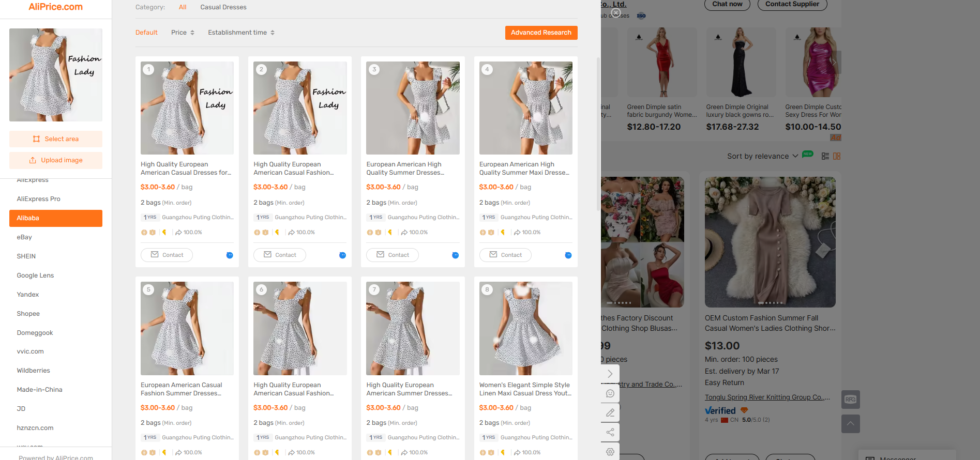Click Contact button on product 3

point(392,255)
